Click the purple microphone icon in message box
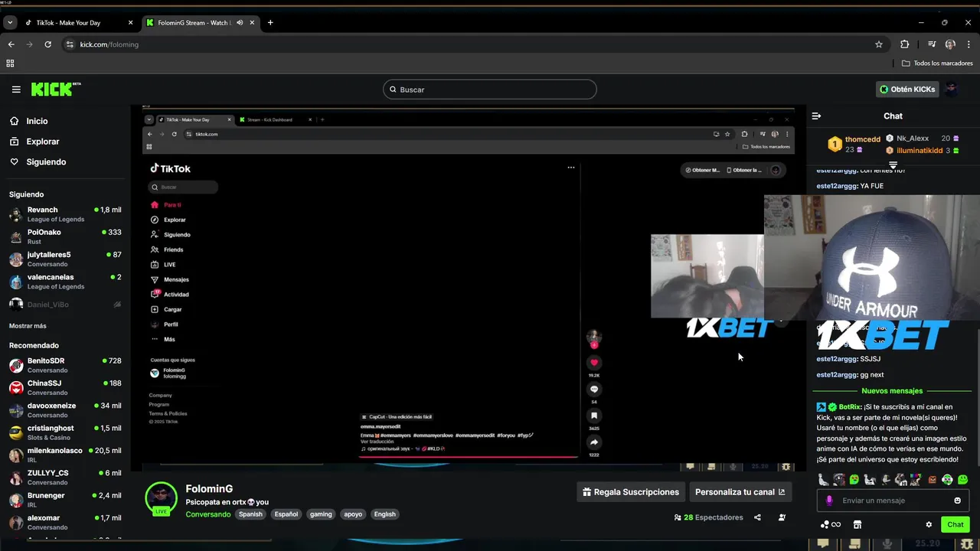This screenshot has height=551, width=980. 829,500
